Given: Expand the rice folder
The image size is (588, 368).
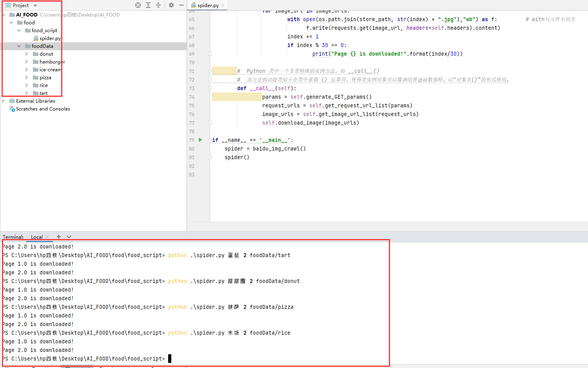Looking at the screenshot, I should (x=27, y=85).
